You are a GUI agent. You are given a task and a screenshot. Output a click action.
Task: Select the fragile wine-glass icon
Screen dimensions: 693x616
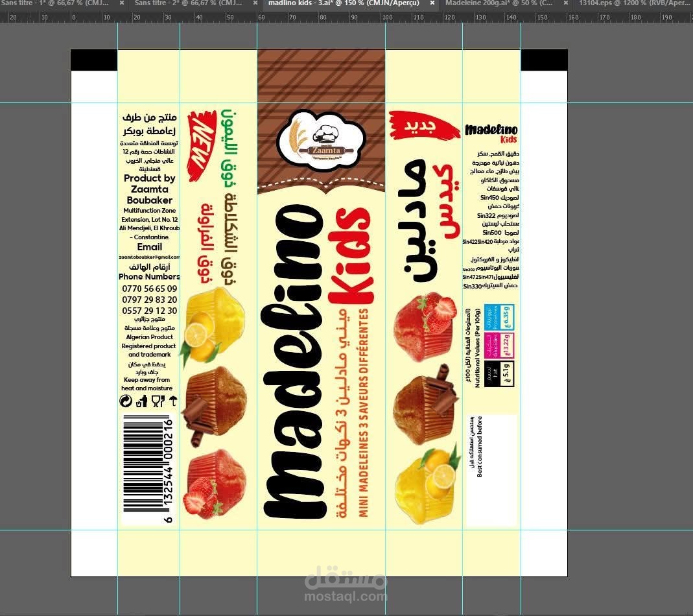tap(158, 401)
